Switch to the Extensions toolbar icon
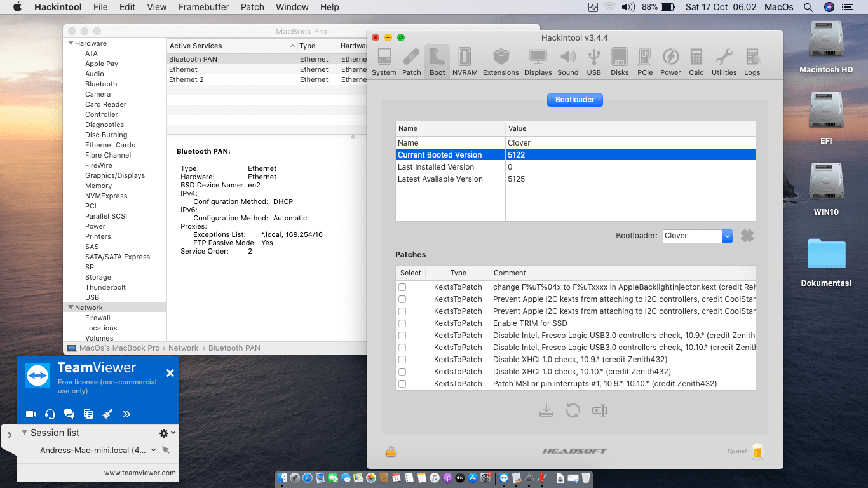The width and height of the screenshot is (868, 488). tap(501, 62)
